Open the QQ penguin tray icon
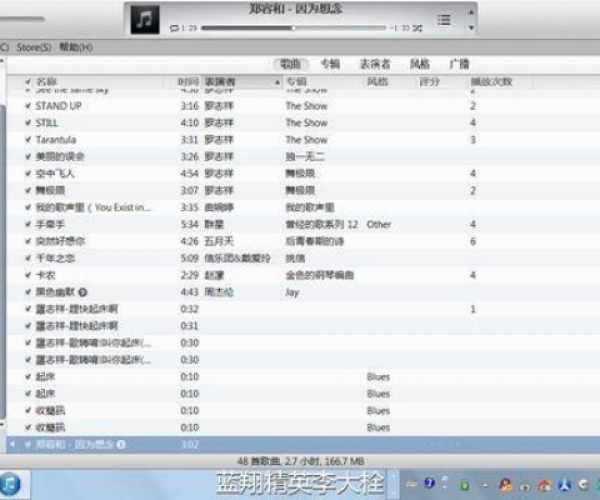 pyautogui.click(x=506, y=485)
